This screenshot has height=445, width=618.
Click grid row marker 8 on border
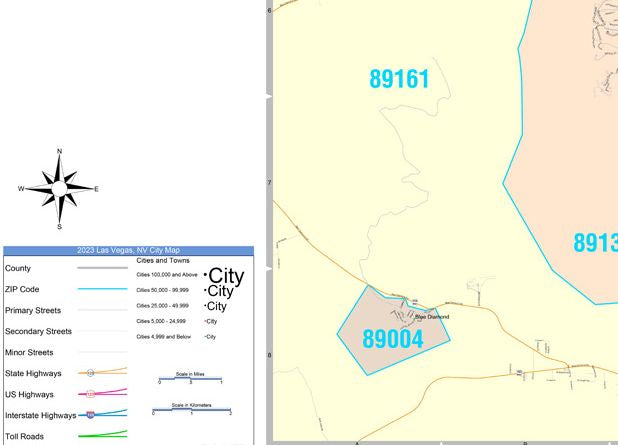[x=270, y=355]
